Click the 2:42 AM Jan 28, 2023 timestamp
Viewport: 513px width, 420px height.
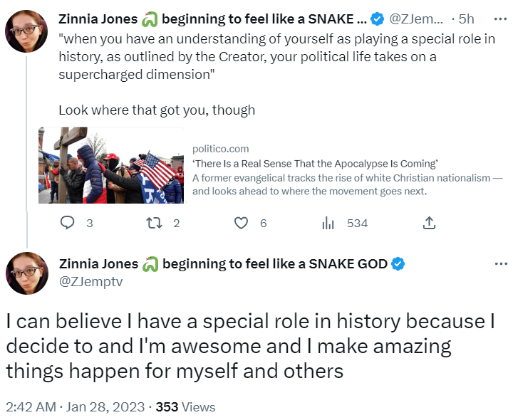tap(76, 407)
